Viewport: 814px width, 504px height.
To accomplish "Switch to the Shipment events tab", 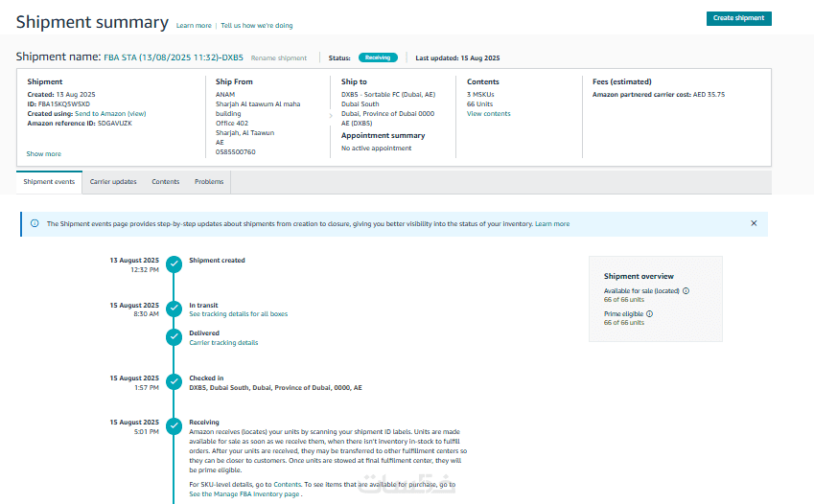I will coord(49,182).
